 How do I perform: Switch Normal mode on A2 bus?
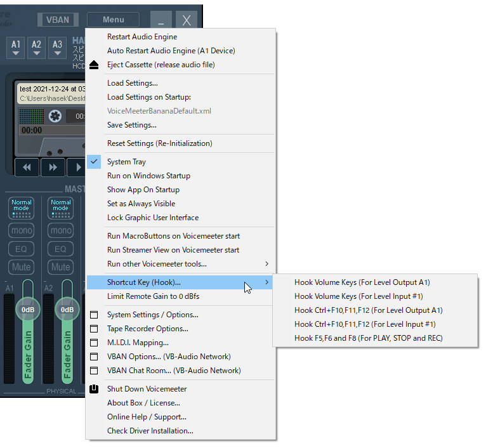(x=60, y=208)
